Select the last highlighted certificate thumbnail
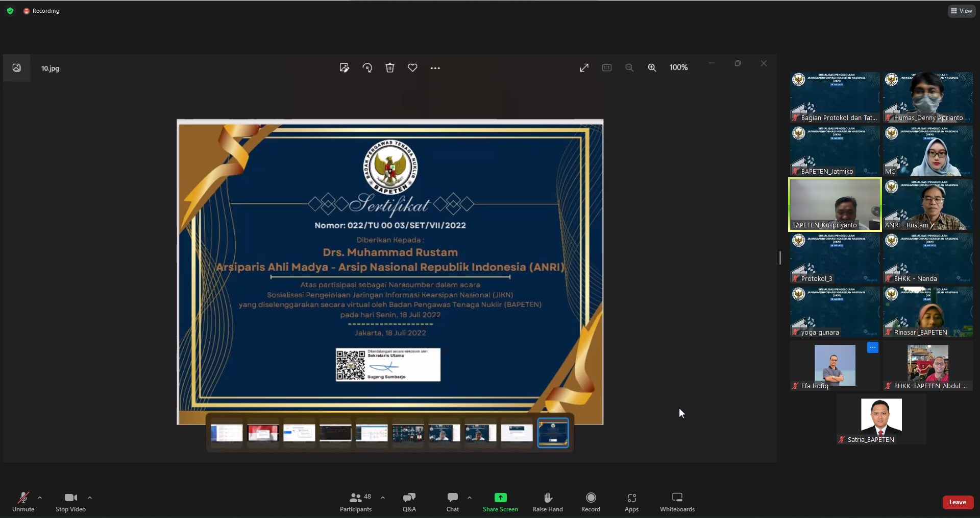 tap(553, 433)
